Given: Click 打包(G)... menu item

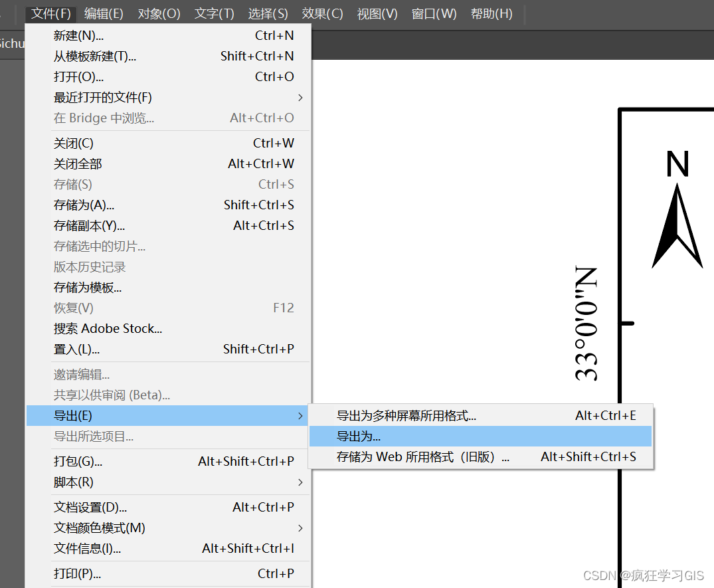Looking at the screenshot, I should [78, 462].
